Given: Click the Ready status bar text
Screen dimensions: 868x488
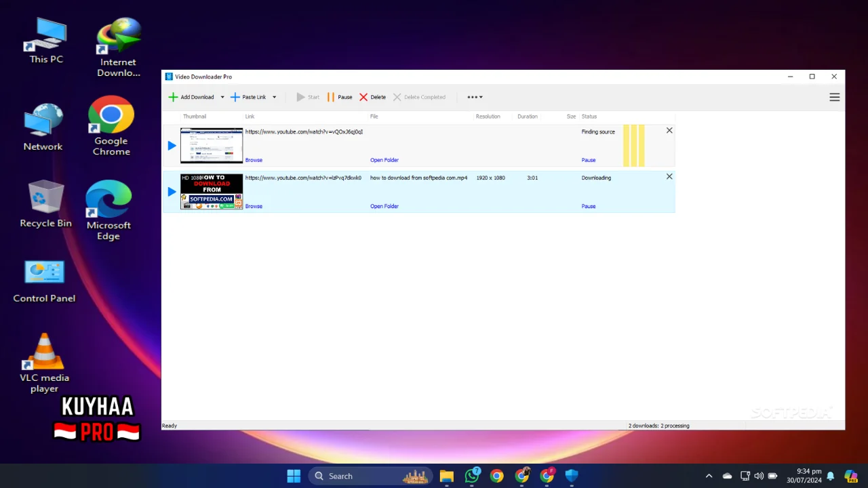Looking at the screenshot, I should (x=170, y=426).
